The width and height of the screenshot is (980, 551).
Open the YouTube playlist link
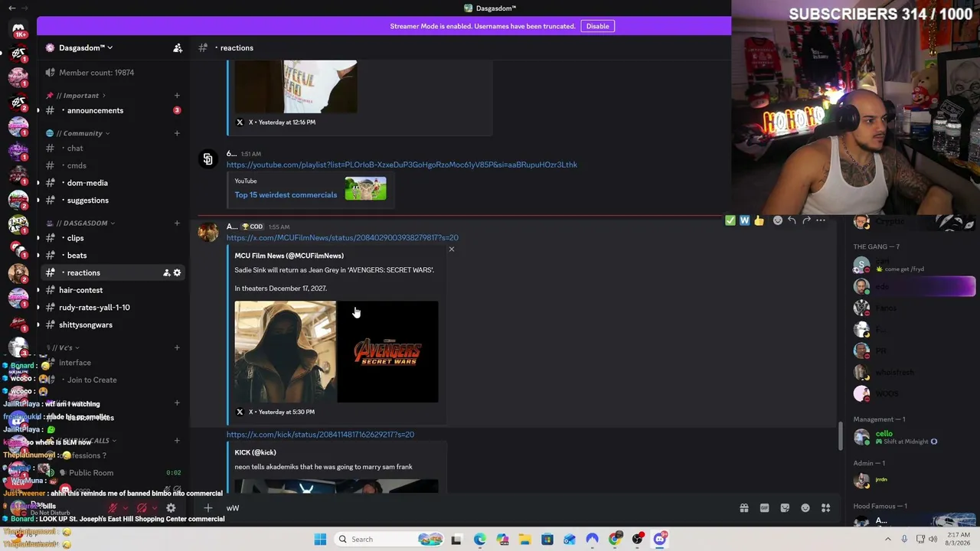click(402, 165)
